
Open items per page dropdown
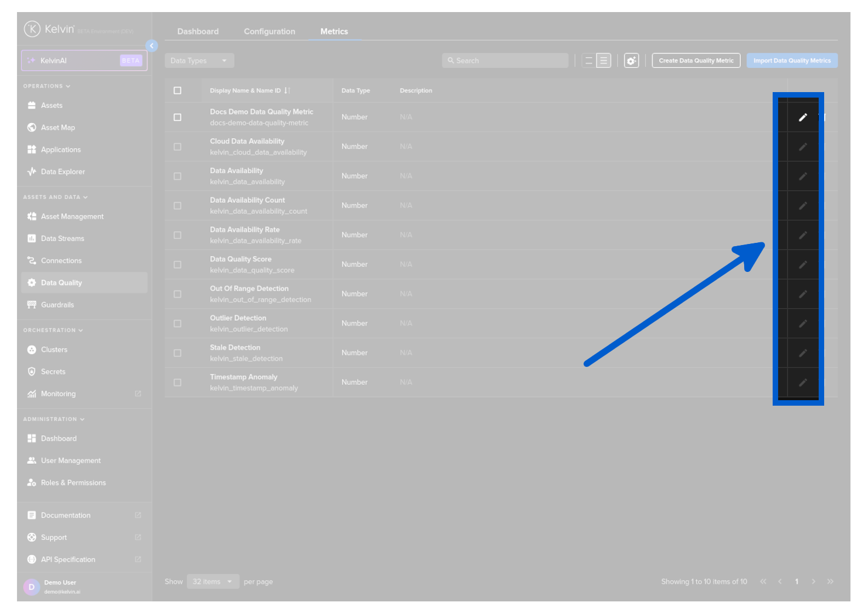coord(213,582)
